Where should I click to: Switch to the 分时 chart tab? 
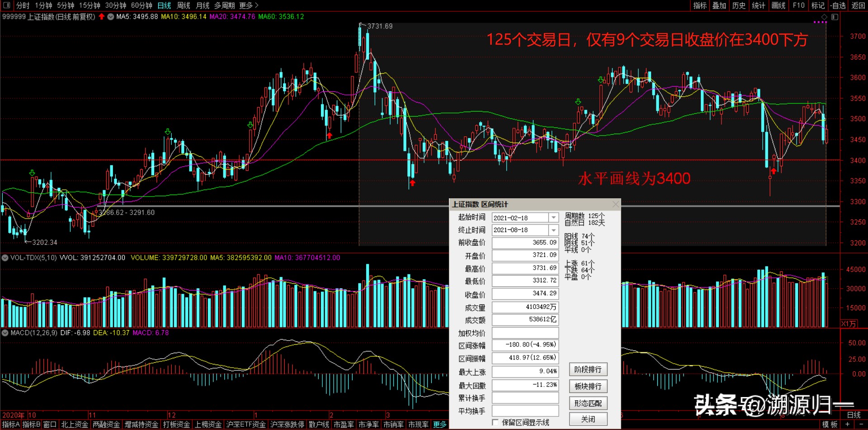click(23, 5)
